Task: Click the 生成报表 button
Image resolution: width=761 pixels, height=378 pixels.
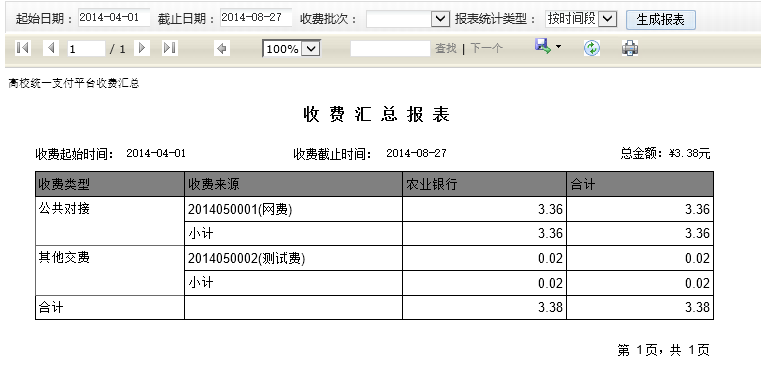Action: [661, 20]
